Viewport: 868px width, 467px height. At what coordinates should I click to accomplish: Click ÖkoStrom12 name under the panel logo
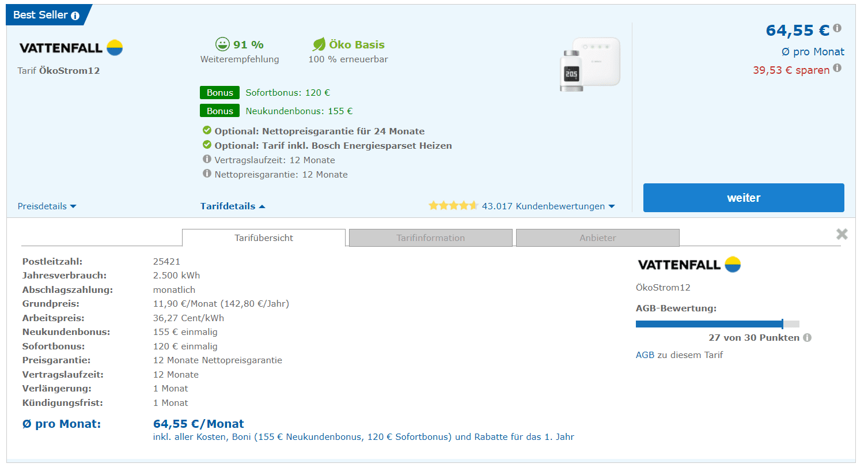[663, 288]
